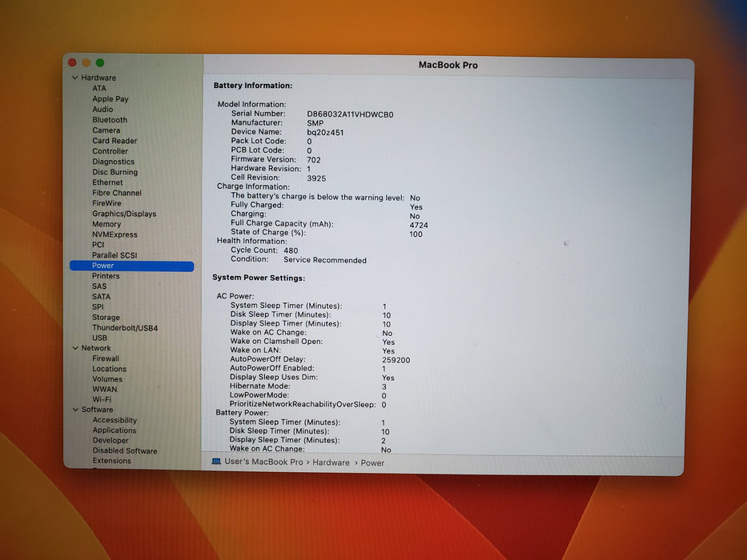Collapse the Hardware section chevron
Viewport: 747px width, 560px height.
(74, 78)
